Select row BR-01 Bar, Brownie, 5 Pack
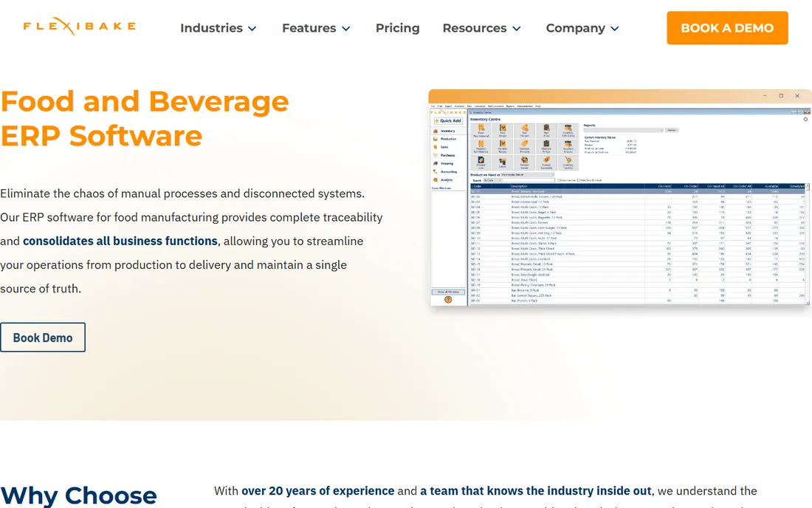Screen dimensions: 812x508 [637, 290]
